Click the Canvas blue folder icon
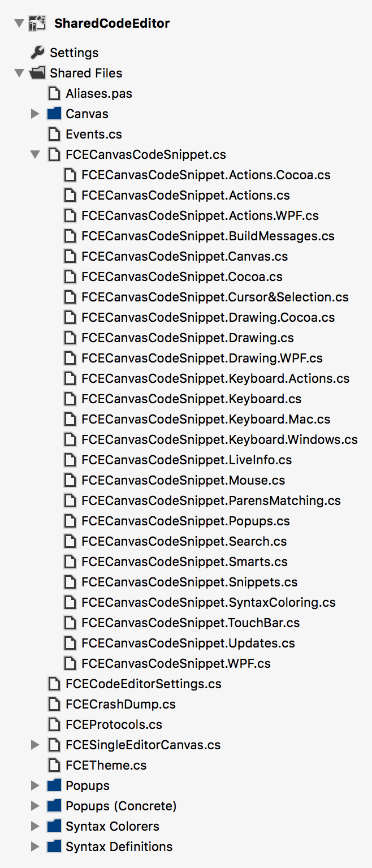Screen dimensions: 372x868 [54, 114]
